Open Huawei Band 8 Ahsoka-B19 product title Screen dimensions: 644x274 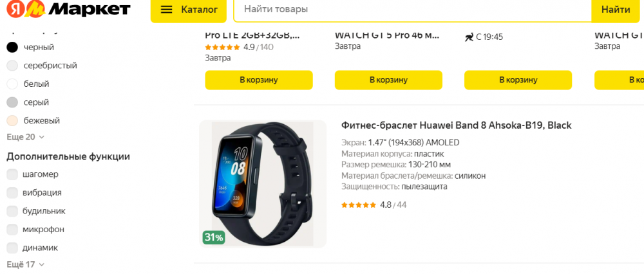[x=457, y=125]
